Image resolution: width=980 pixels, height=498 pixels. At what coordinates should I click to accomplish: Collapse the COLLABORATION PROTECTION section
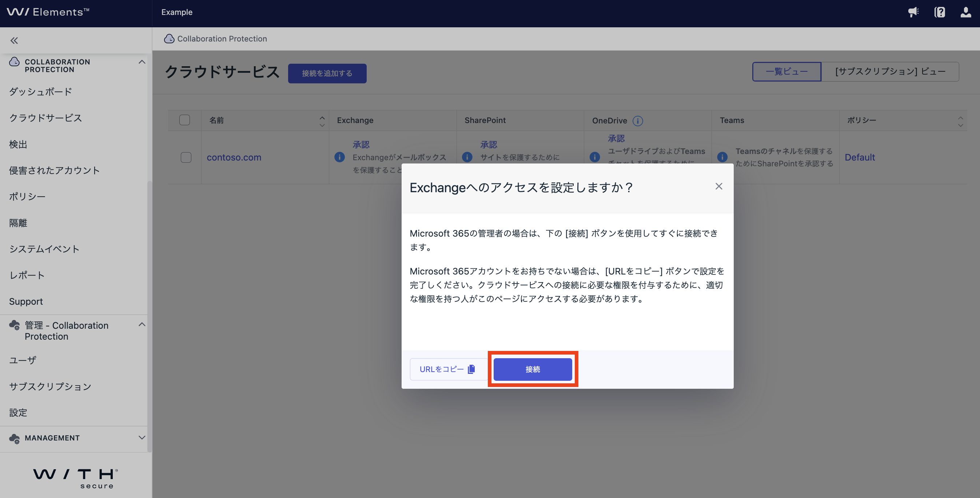tap(142, 62)
